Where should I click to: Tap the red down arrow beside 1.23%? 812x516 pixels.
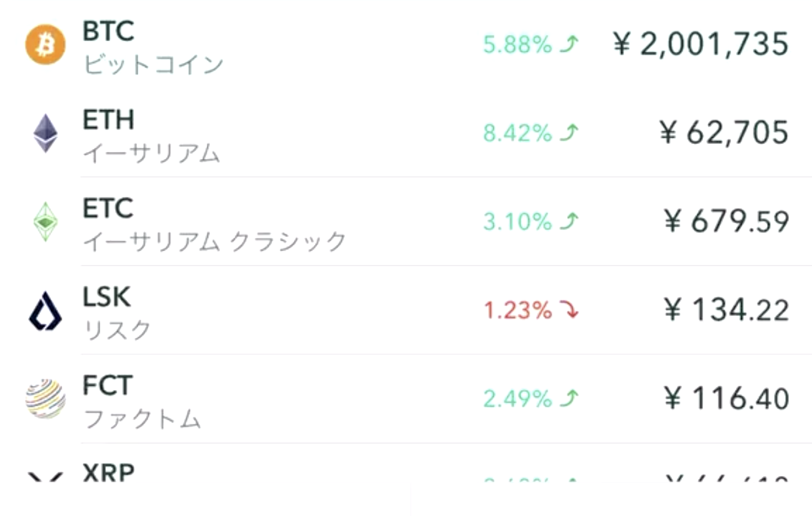click(x=569, y=310)
